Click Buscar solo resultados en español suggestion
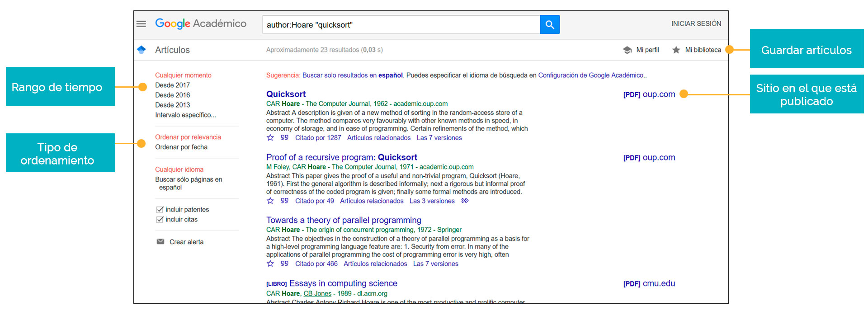Viewport: 868px width, 320px height. click(353, 75)
